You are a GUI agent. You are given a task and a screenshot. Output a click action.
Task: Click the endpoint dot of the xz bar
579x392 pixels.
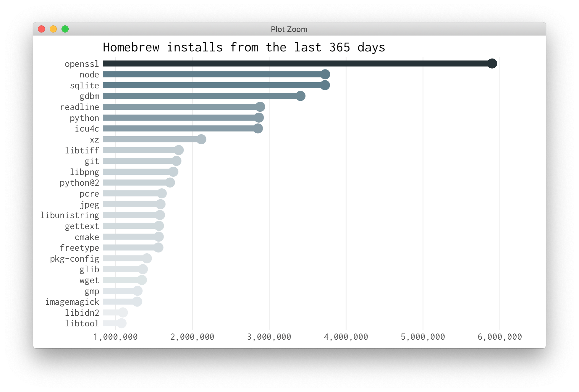(201, 139)
